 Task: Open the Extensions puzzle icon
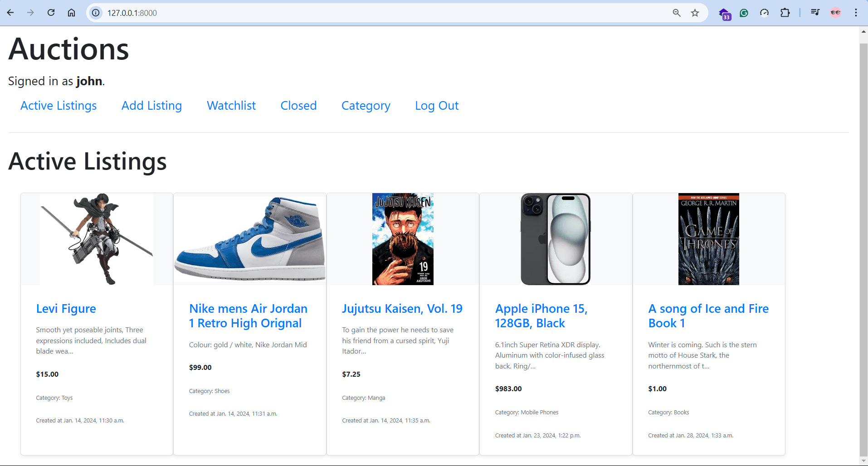785,13
